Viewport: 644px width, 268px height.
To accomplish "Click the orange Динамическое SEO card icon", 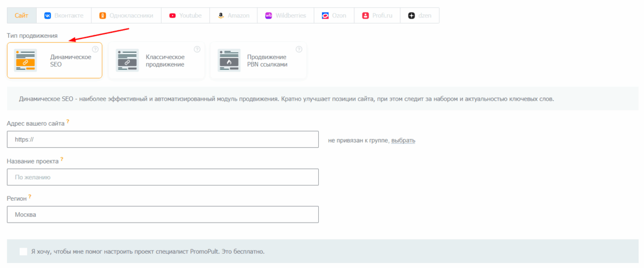I will (25, 60).
